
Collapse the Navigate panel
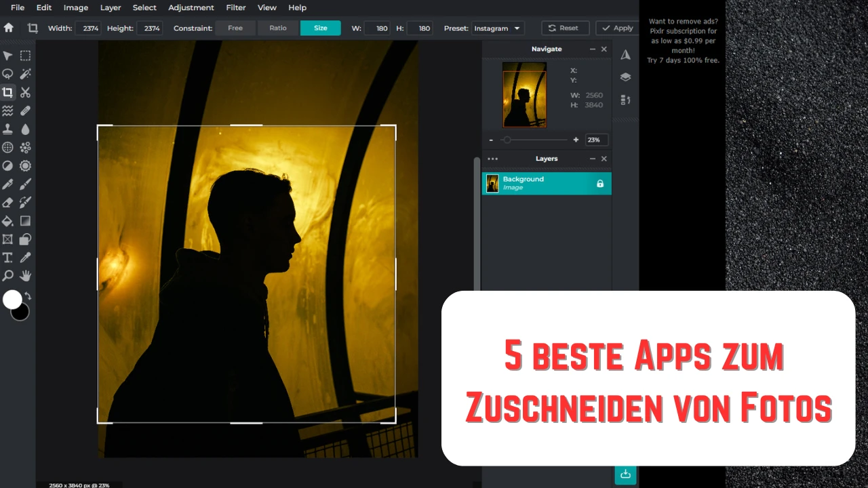[592, 49]
